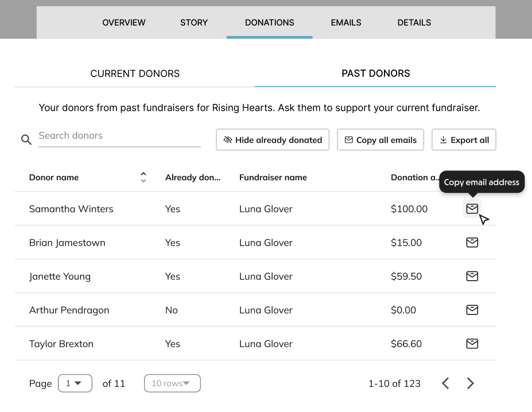
Task: Click the Donation amount column header
Action: click(x=414, y=177)
